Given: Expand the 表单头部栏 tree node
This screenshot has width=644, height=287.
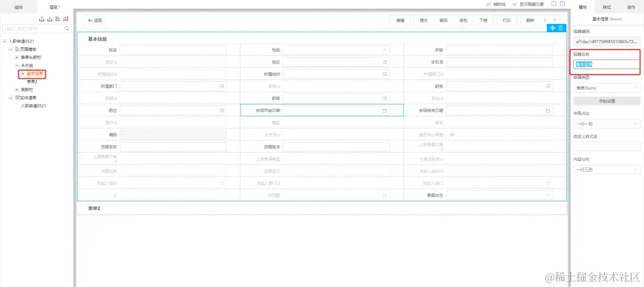Looking at the screenshot, I should point(17,57).
